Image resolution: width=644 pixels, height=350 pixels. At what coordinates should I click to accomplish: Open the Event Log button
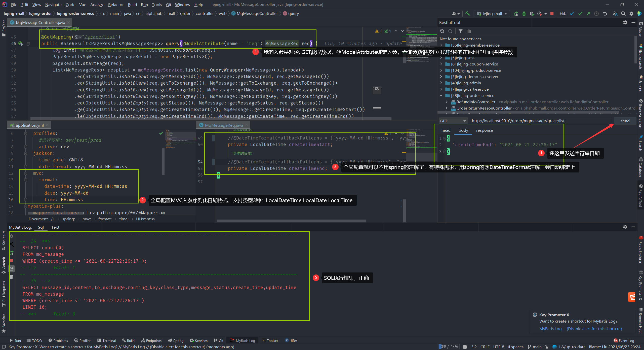(x=624, y=341)
